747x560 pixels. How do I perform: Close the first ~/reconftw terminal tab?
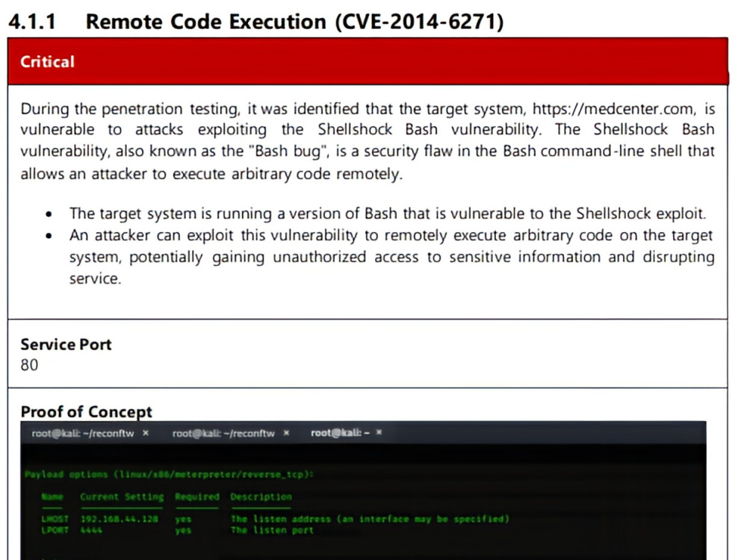point(146,433)
